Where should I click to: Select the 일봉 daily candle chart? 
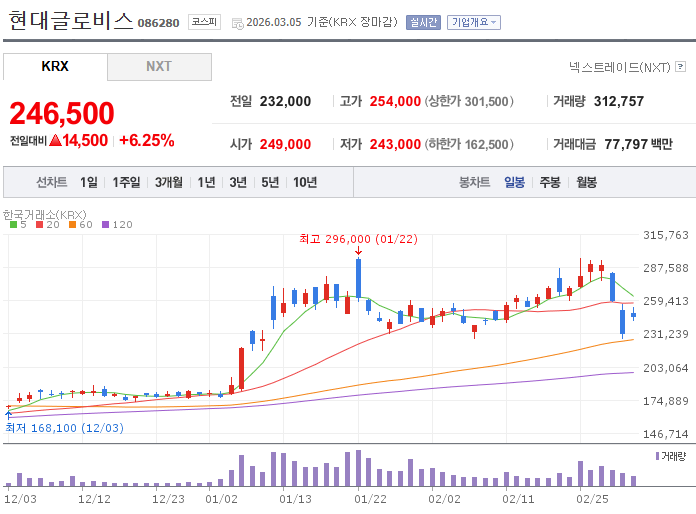click(514, 182)
